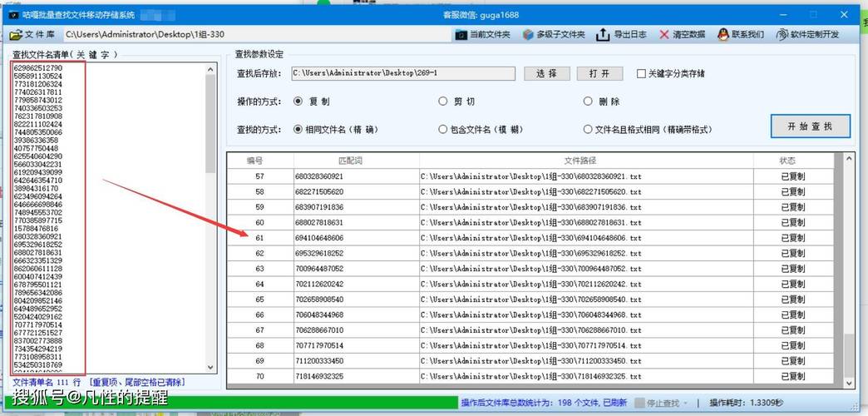The image size is (868, 416).
Task: Click the green progress bar
Action: (x=233, y=403)
